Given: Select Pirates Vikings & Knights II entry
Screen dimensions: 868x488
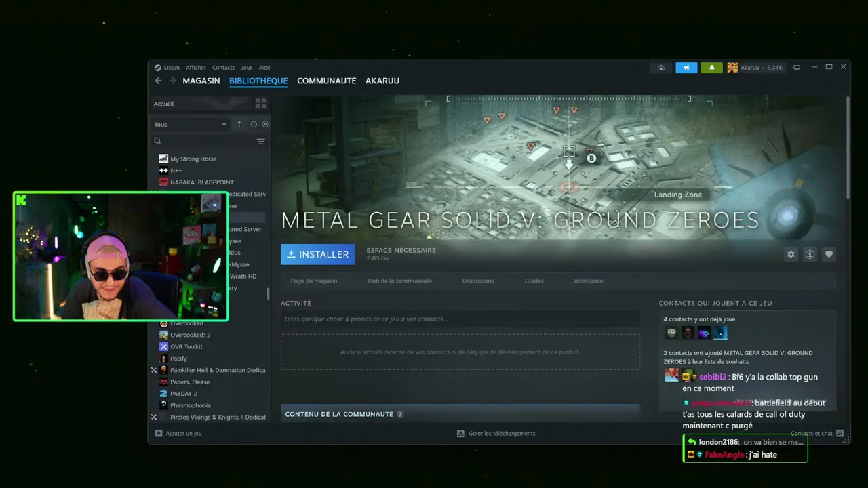Looking at the screenshot, I should pyautogui.click(x=218, y=417).
